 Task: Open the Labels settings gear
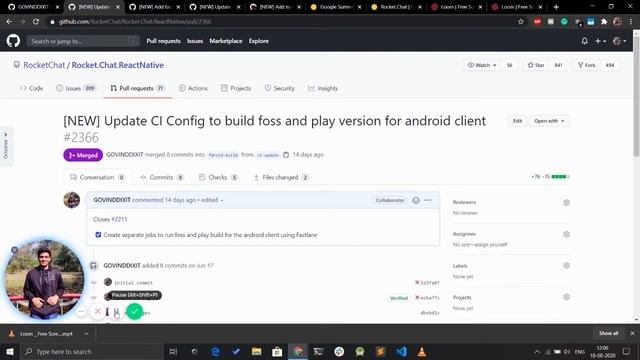click(566, 265)
